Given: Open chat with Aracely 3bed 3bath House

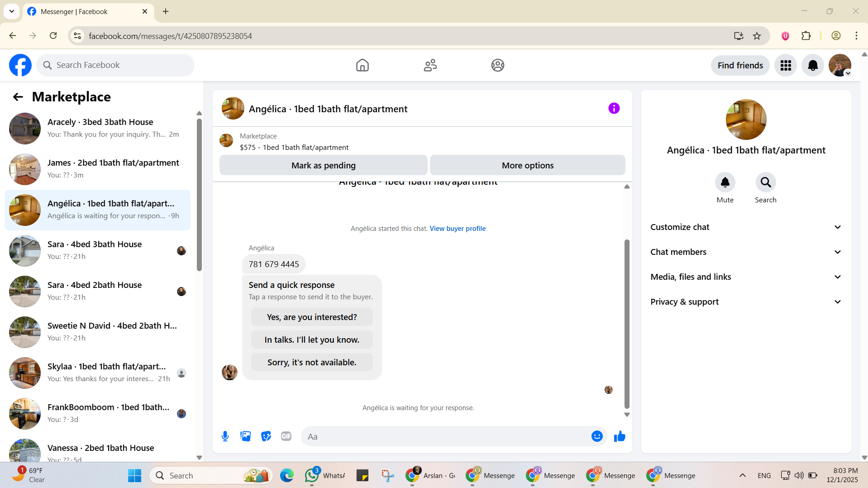Looking at the screenshot, I should point(97,129).
